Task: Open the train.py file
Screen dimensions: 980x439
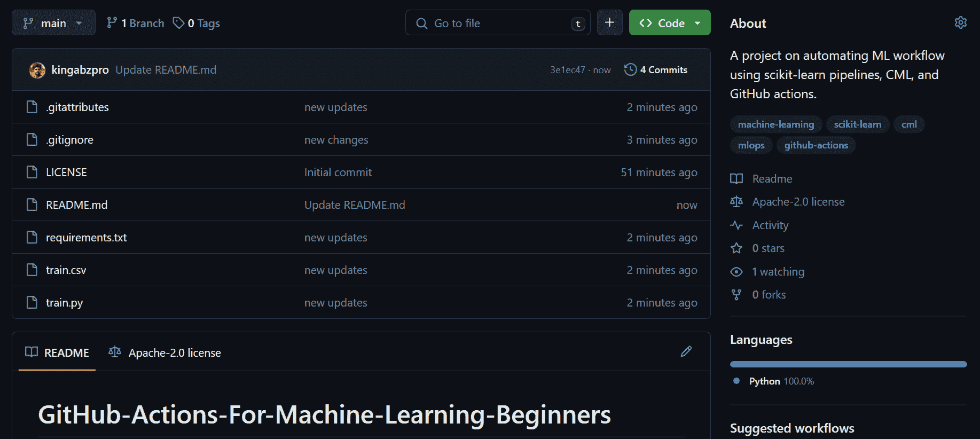Action: click(x=64, y=303)
